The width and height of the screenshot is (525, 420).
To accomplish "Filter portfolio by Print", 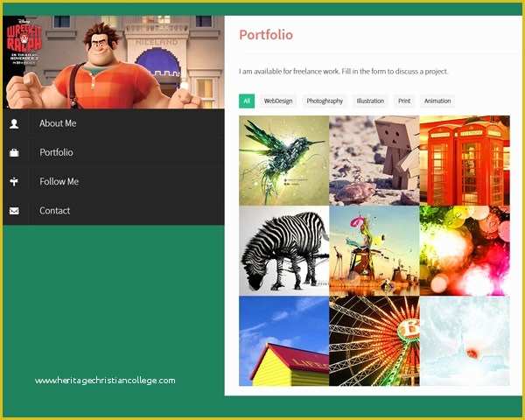I will (x=404, y=101).
